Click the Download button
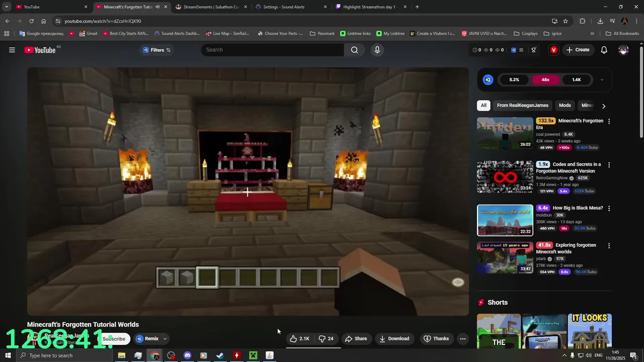 394,338
